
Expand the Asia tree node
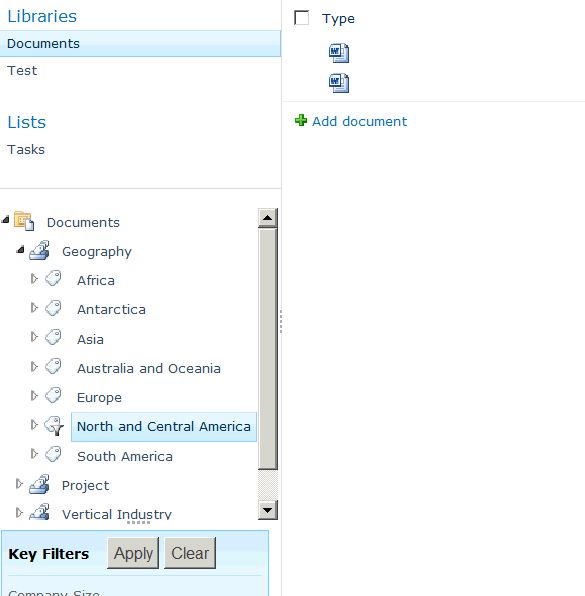pos(34,337)
